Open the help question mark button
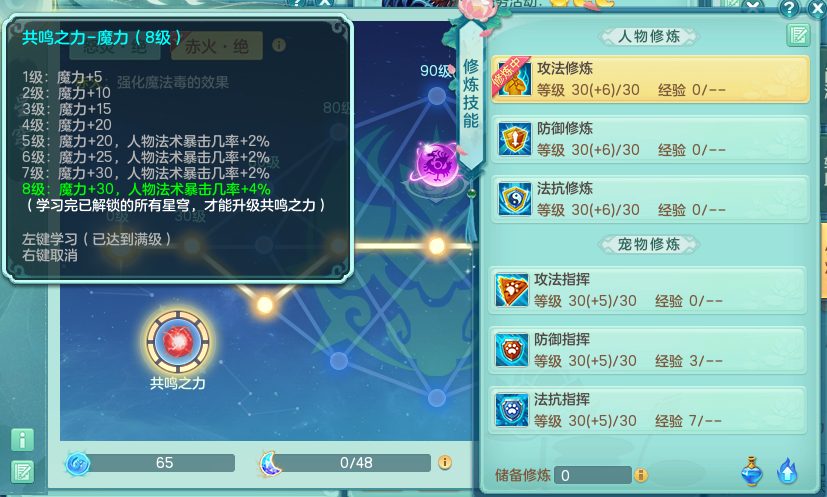 (789, 8)
